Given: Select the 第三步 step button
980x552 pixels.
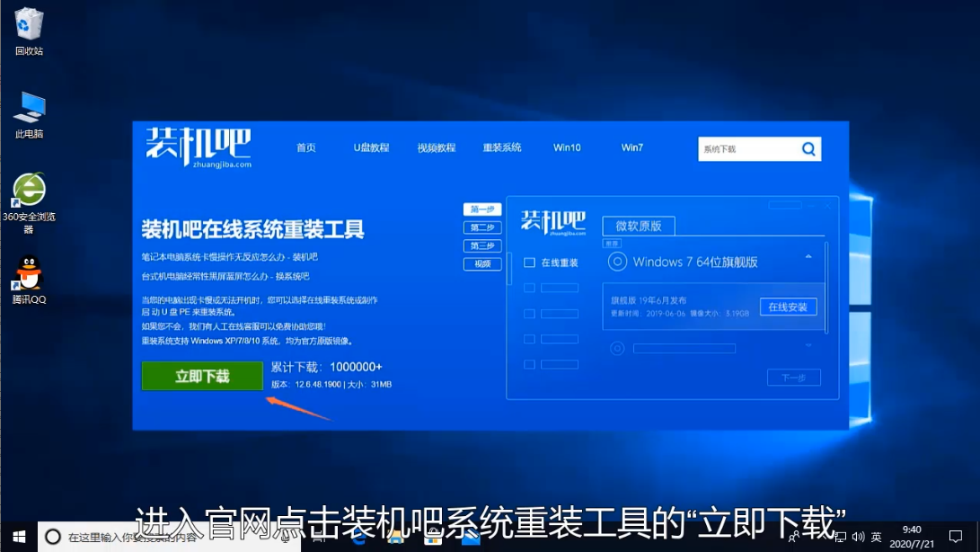Looking at the screenshot, I should click(x=481, y=245).
